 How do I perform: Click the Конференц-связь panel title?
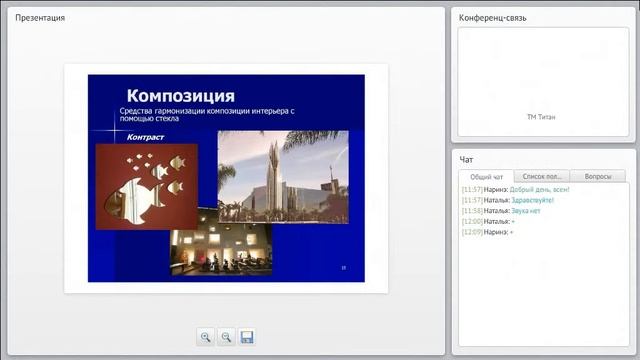coord(493,18)
